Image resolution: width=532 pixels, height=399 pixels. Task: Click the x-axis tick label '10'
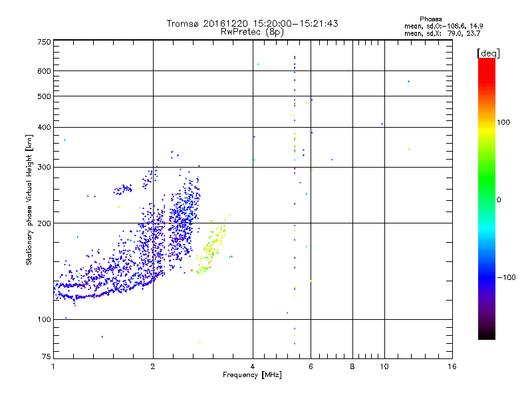point(384,366)
